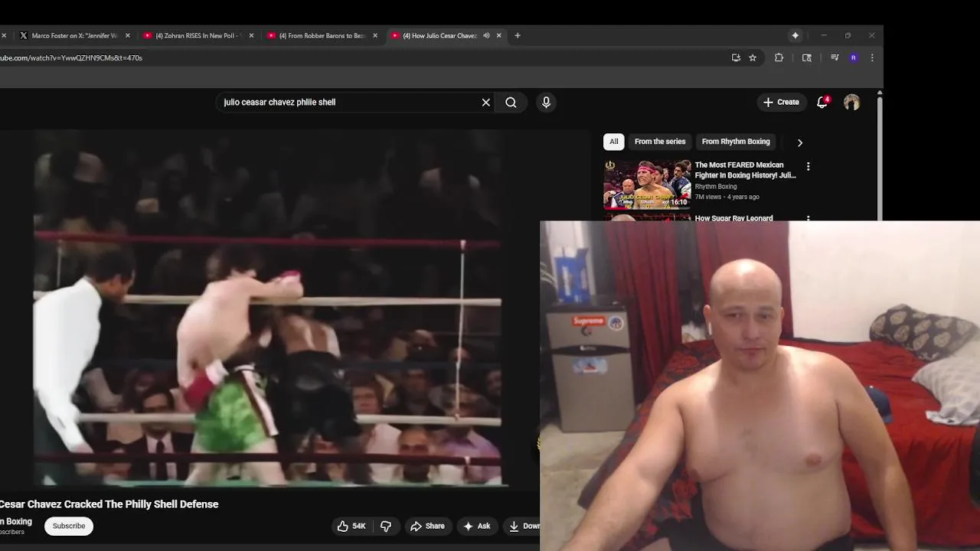This screenshot has height=551, width=980.
Task: Click the Download button
Action: coord(523,526)
